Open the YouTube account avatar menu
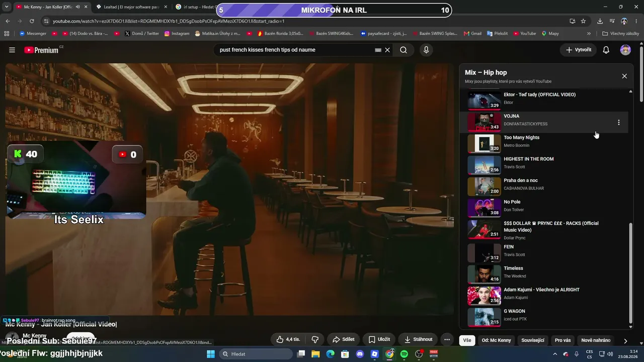 [625, 50]
